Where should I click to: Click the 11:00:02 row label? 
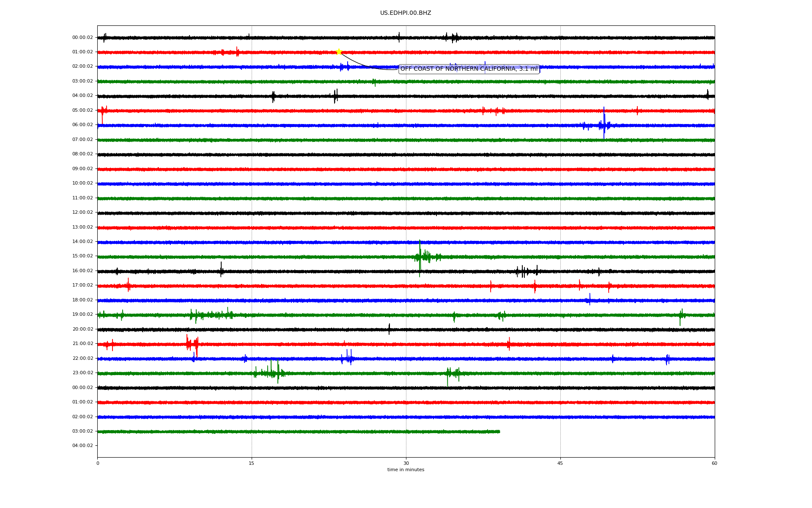[x=82, y=198]
